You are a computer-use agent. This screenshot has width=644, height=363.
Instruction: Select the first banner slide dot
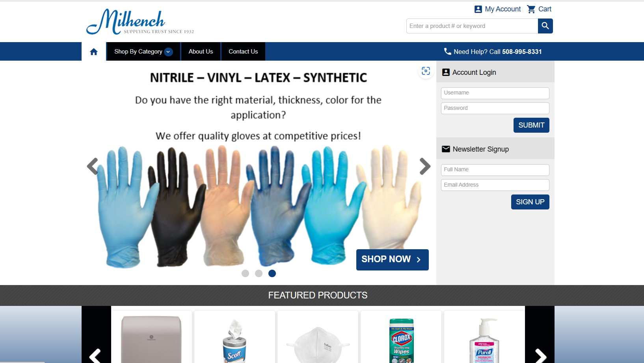click(x=245, y=273)
